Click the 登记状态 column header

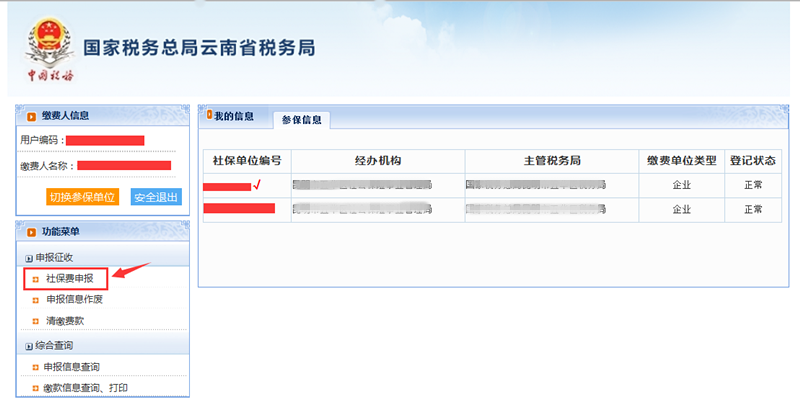pyautogui.click(x=753, y=161)
